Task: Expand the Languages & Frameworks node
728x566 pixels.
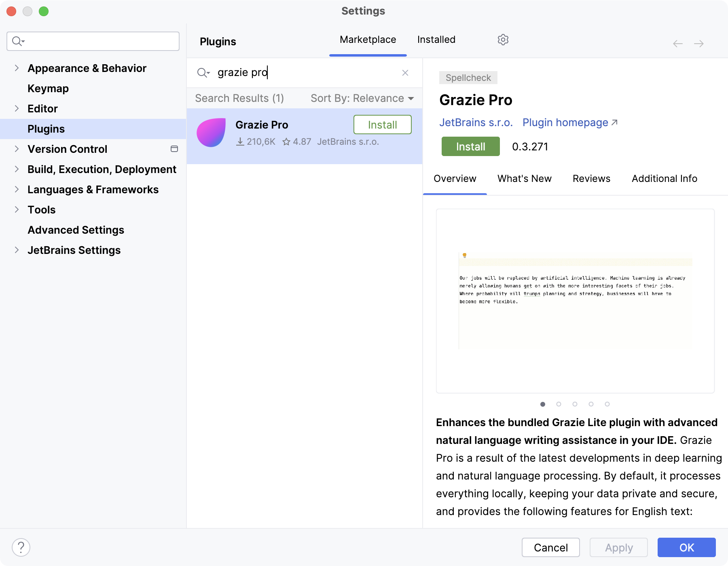Action: [x=17, y=189]
